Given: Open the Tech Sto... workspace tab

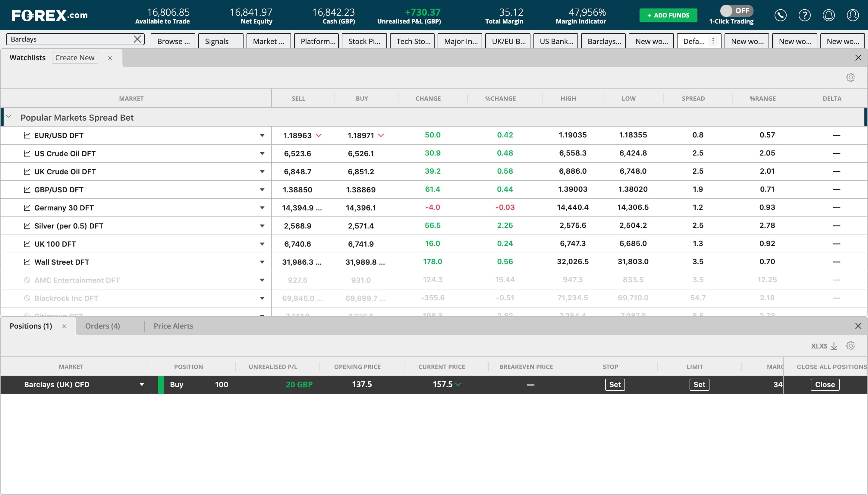Looking at the screenshot, I should [412, 41].
